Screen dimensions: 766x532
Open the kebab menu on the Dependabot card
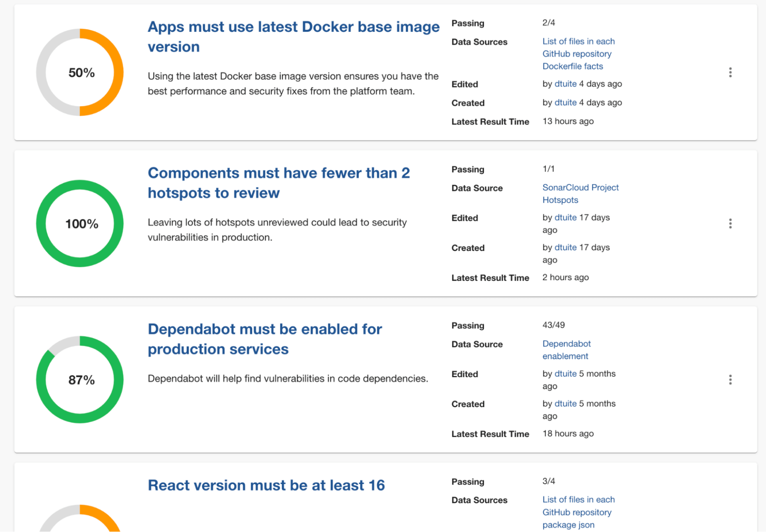(x=730, y=380)
